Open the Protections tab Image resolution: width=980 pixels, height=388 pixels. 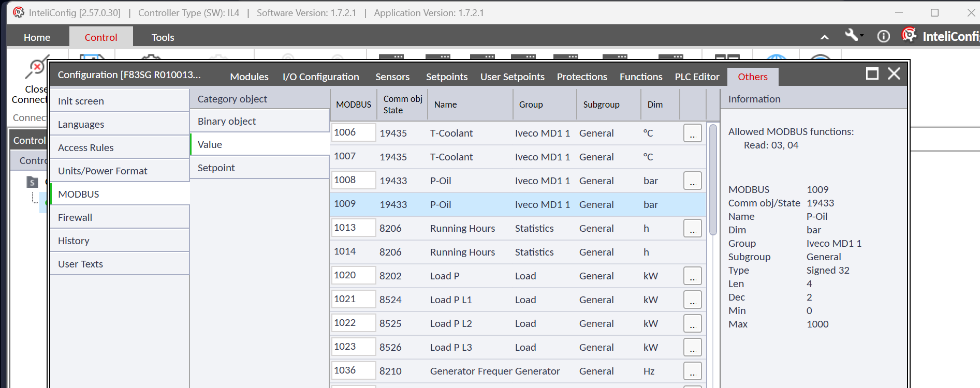click(582, 77)
